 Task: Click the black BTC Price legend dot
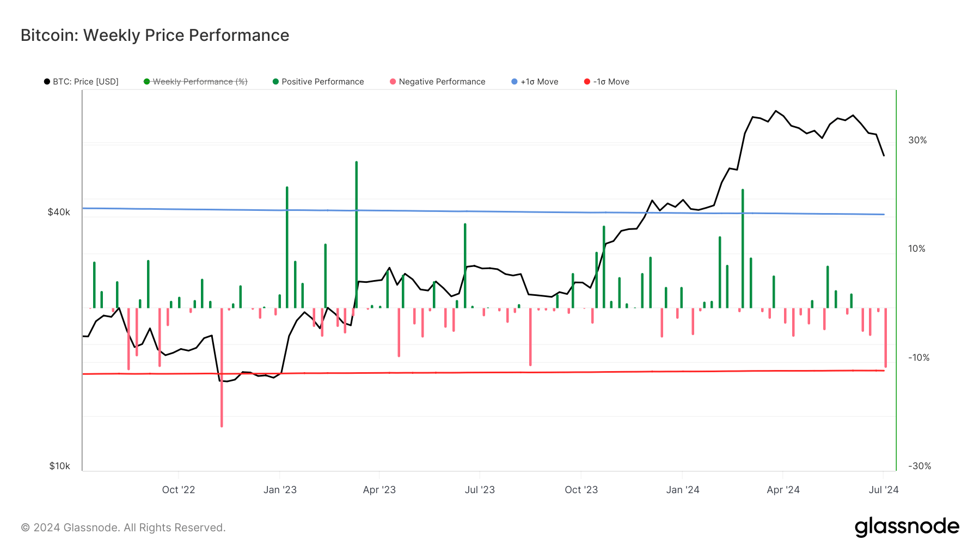[x=47, y=82]
